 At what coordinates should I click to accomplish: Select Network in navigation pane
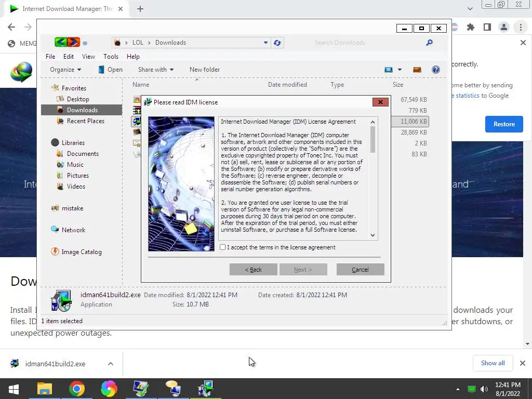click(73, 230)
